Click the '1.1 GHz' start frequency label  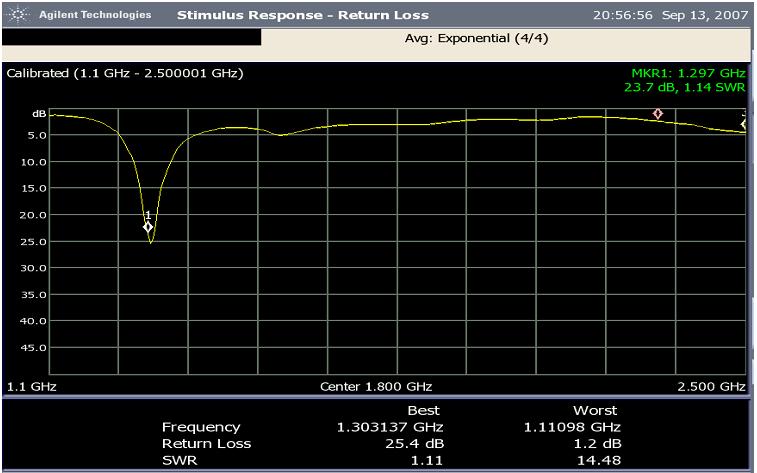pyautogui.click(x=31, y=387)
